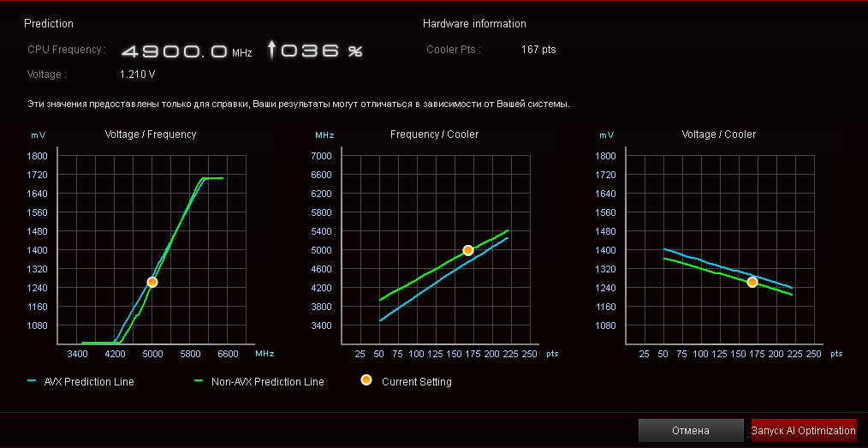Click the 1.210 V voltage value
Viewport: 868px width, 448px height.
pos(137,75)
